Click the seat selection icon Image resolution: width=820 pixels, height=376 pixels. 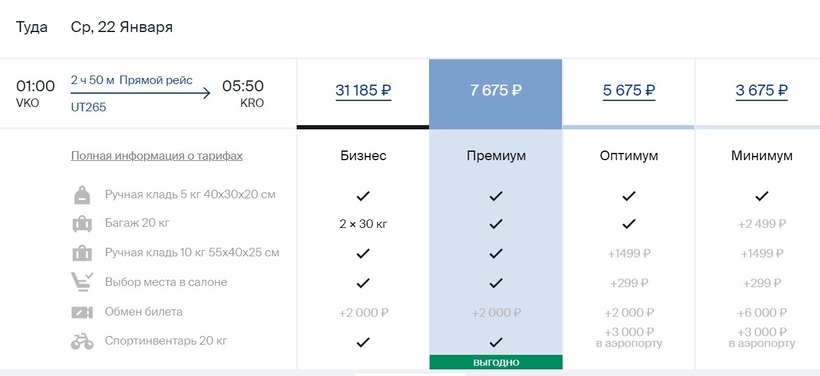pyautogui.click(x=82, y=282)
